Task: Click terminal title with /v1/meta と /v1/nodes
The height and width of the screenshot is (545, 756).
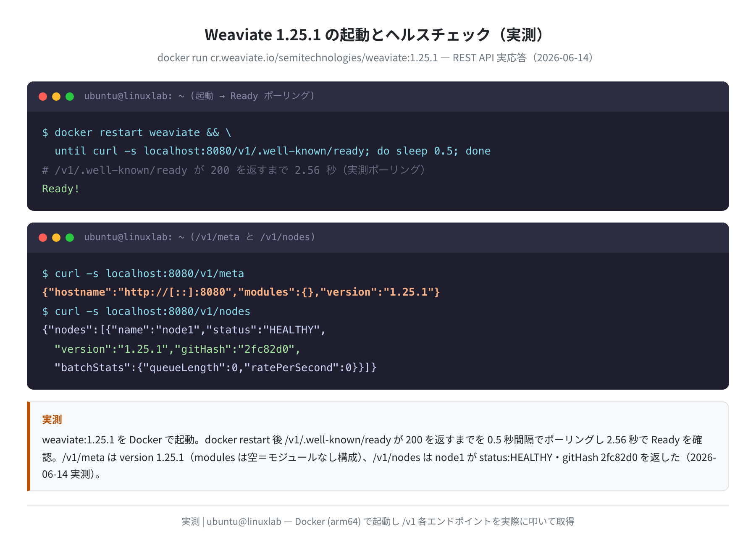Action: click(x=199, y=237)
